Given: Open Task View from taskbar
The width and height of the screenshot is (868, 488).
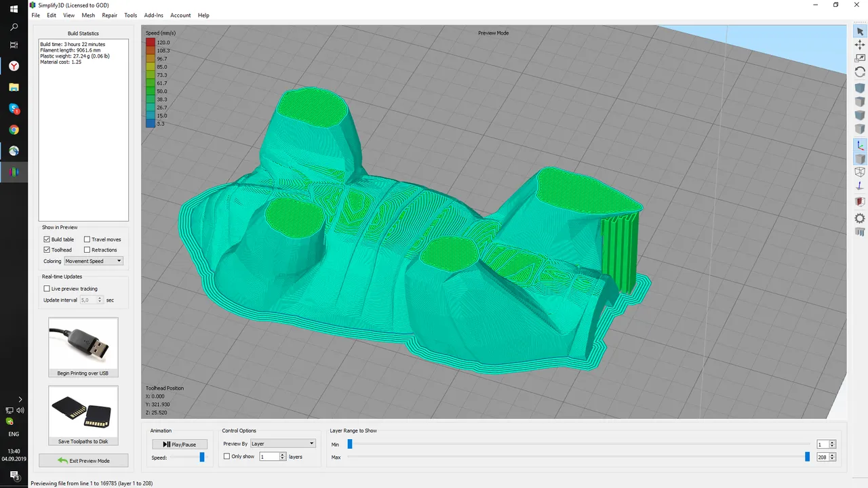Looking at the screenshot, I should pyautogui.click(x=14, y=45).
